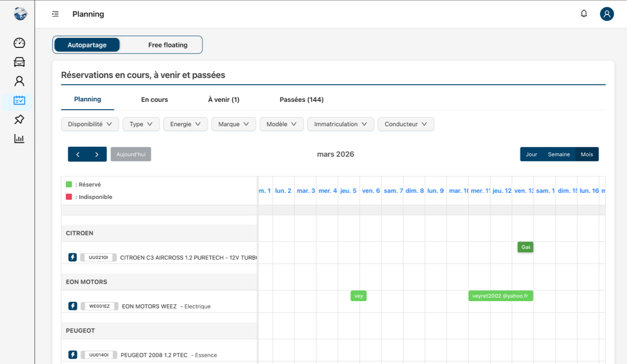
Task: Click the Planning page title in header
Action: pos(88,14)
